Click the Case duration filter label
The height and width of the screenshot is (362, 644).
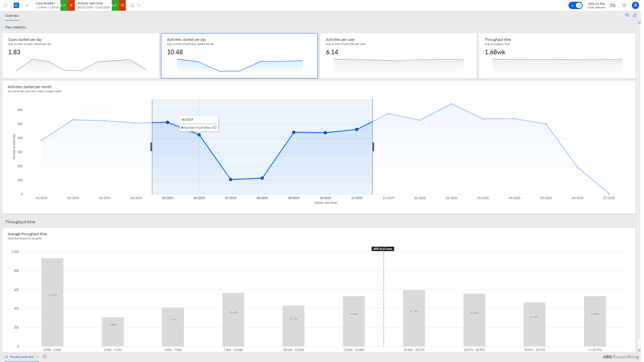point(46,3)
